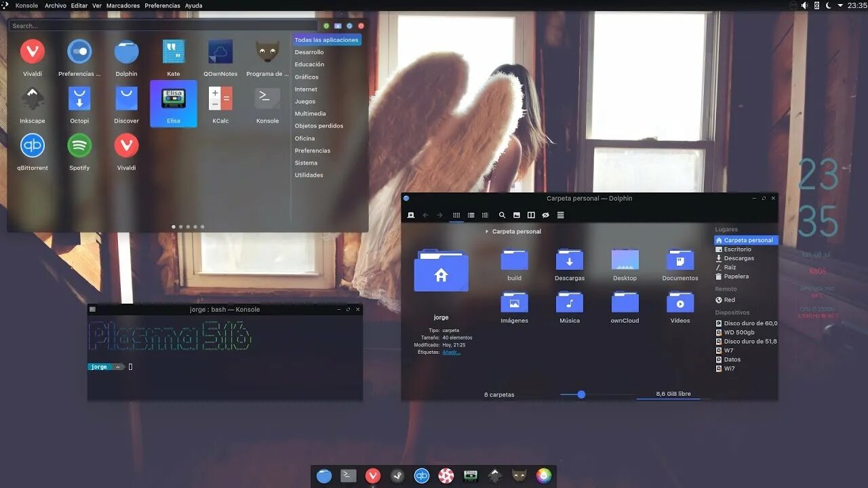
Task: Open the Desktop folder
Action: [x=625, y=265]
